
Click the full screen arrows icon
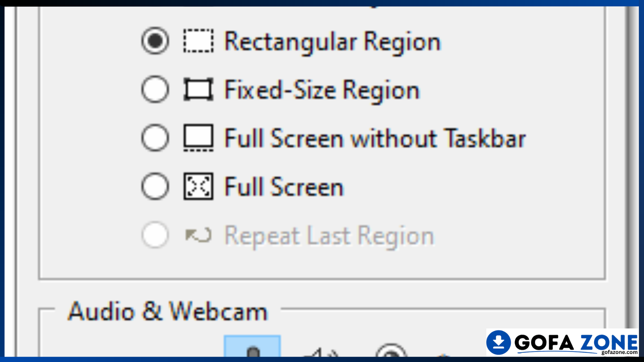click(x=198, y=186)
